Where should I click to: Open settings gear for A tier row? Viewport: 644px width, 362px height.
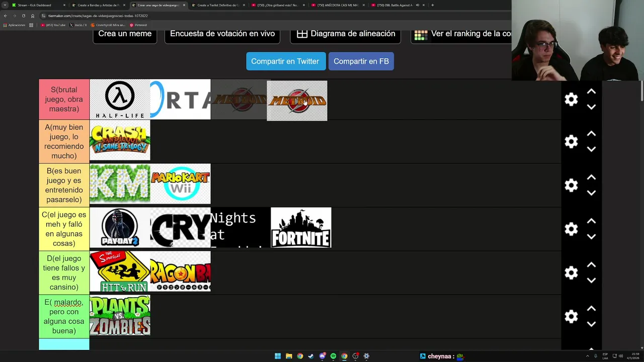click(x=571, y=141)
